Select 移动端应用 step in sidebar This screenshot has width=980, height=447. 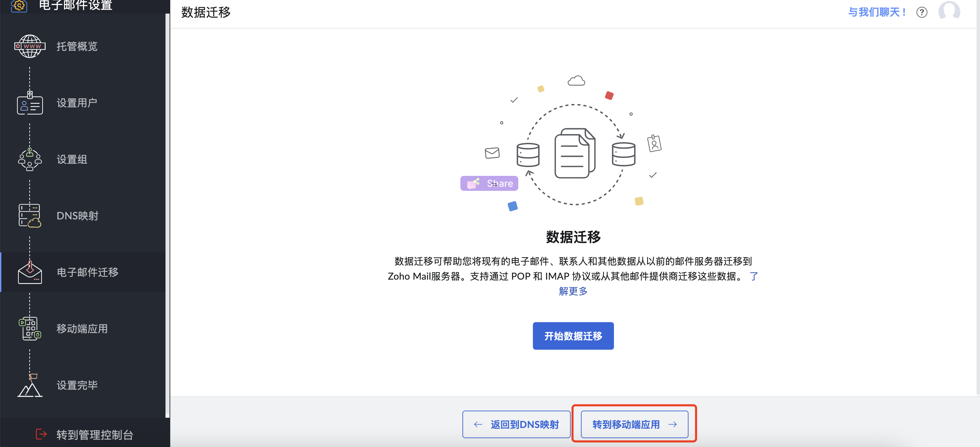(82, 328)
